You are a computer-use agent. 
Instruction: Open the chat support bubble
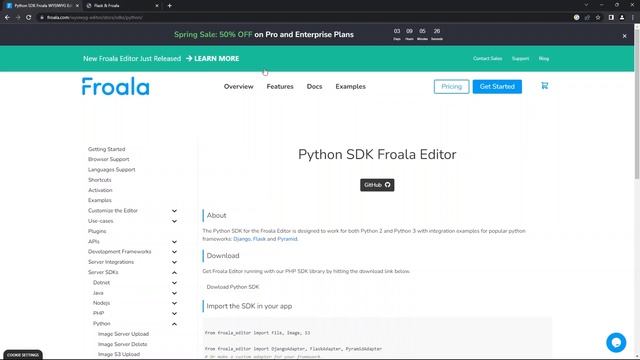(616, 342)
